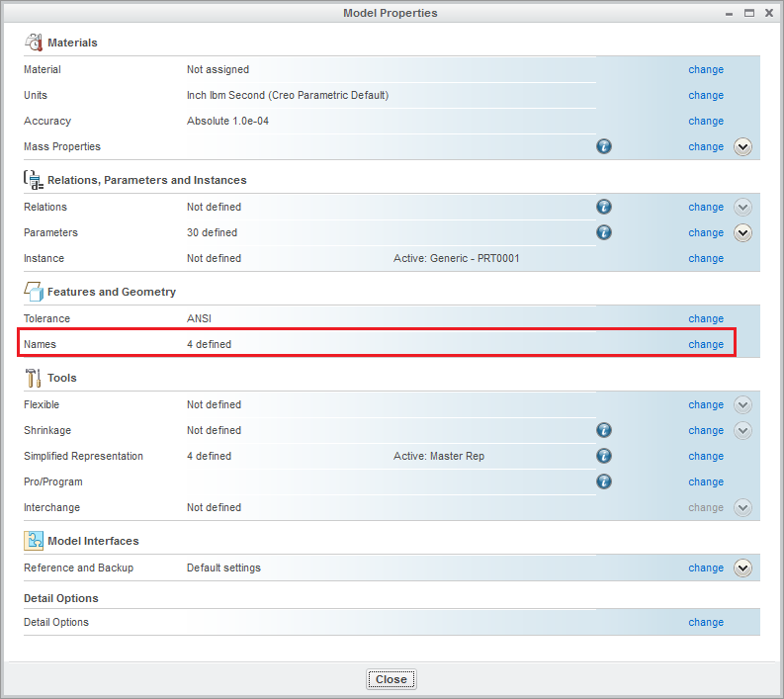Change Pro/Program settings

[x=706, y=482]
